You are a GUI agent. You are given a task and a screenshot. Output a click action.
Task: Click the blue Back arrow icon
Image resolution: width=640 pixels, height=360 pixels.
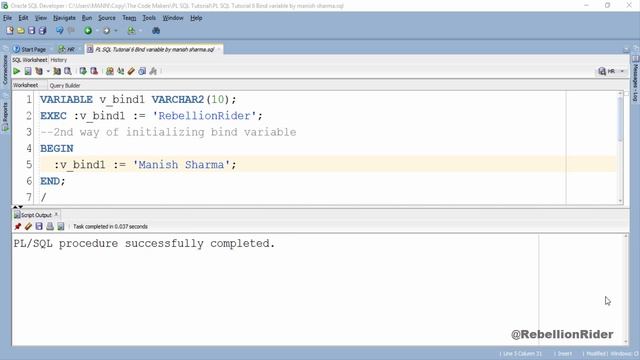tap(60, 31)
